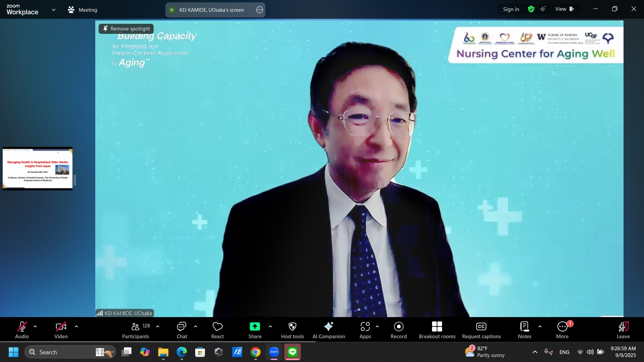Expand the Chat options caret
644x362 pixels.
(196, 326)
